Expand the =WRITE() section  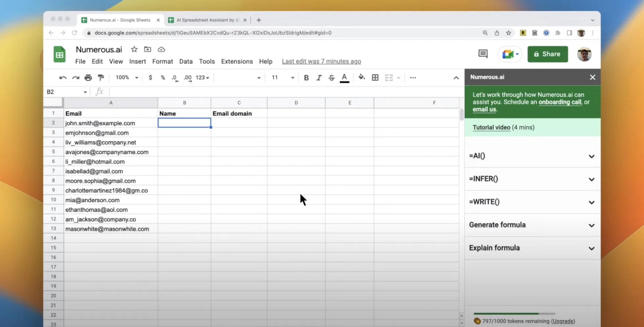(532, 202)
